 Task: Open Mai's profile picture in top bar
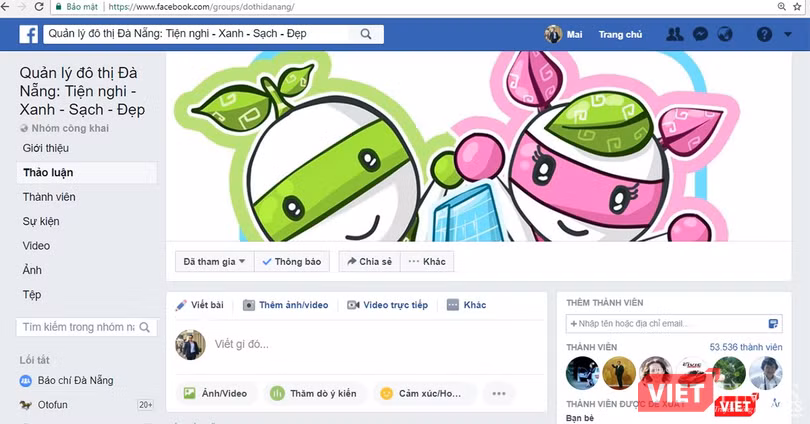coord(553,34)
